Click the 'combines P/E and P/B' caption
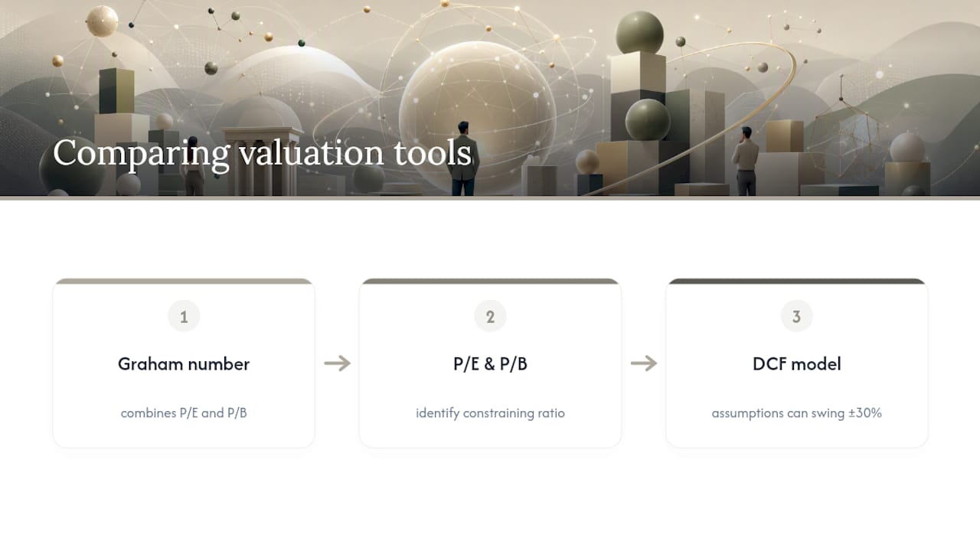Image resolution: width=980 pixels, height=551 pixels. [x=184, y=413]
